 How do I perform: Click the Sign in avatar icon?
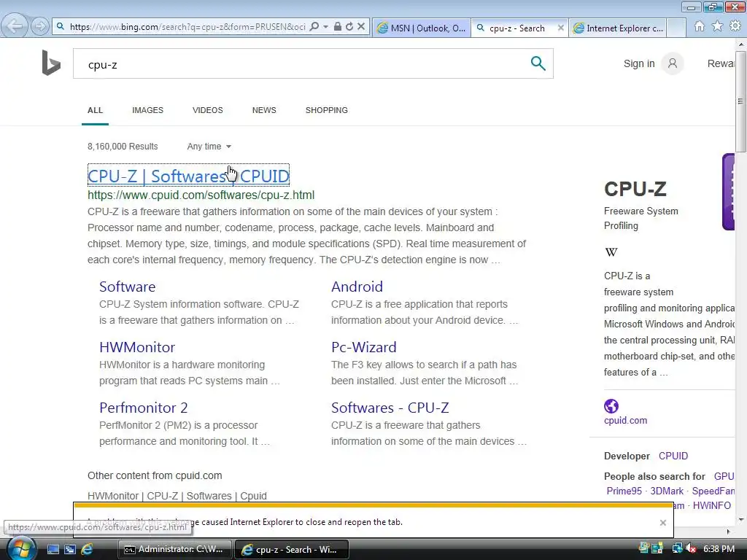[x=672, y=63]
